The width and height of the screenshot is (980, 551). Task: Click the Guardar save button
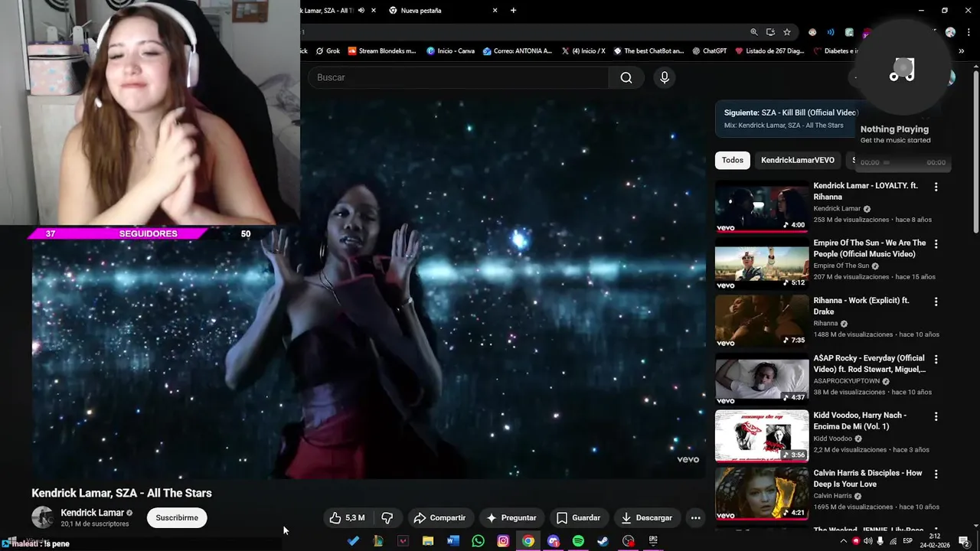coord(578,518)
